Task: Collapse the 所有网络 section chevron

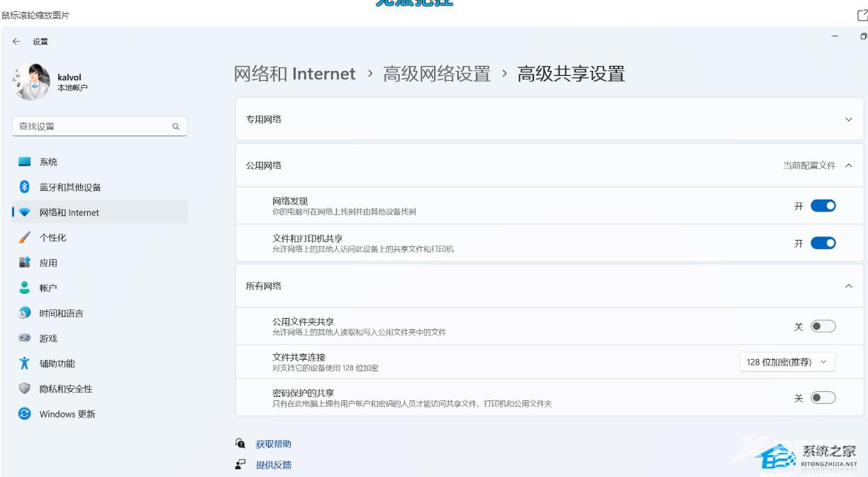Action: 849,286
